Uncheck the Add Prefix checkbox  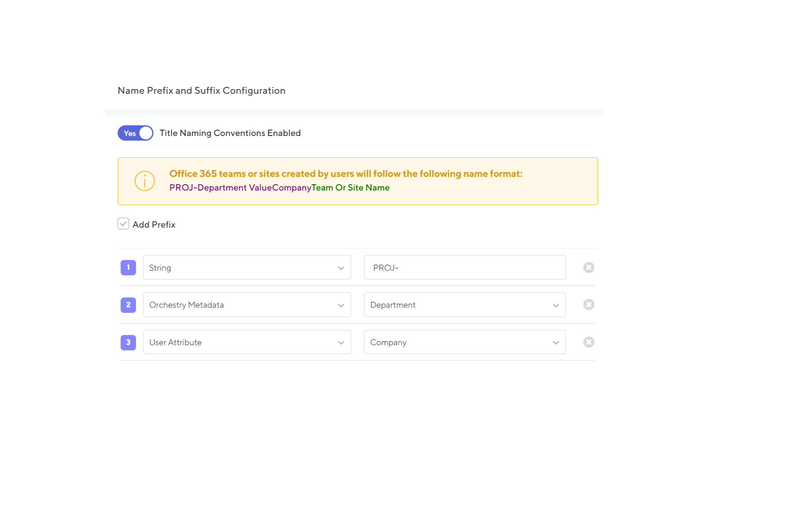[x=123, y=223]
